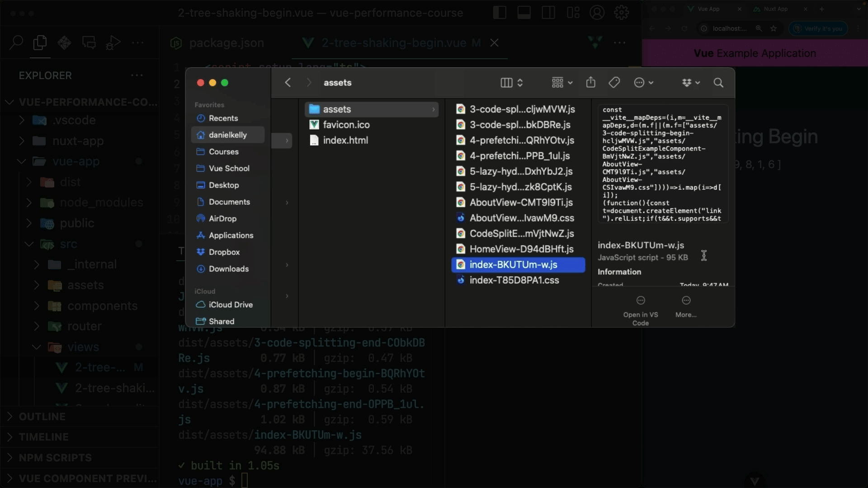The width and height of the screenshot is (868, 488).
Task: Select 5-lazy-hyd...DxhYbJ2.js file
Action: pos(518,171)
